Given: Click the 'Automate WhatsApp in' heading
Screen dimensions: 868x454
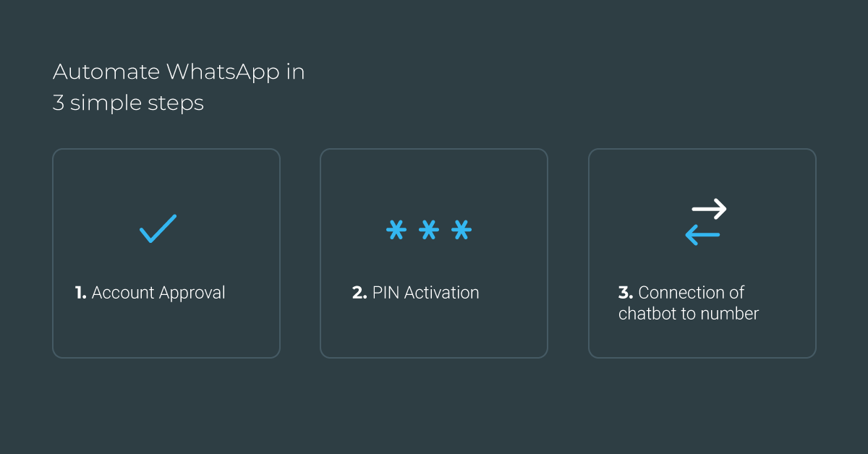Looking at the screenshot, I should click(x=178, y=72).
